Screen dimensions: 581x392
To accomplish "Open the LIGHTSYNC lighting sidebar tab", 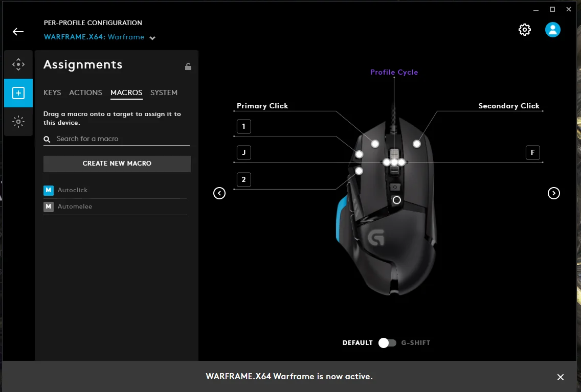I will coord(18,122).
